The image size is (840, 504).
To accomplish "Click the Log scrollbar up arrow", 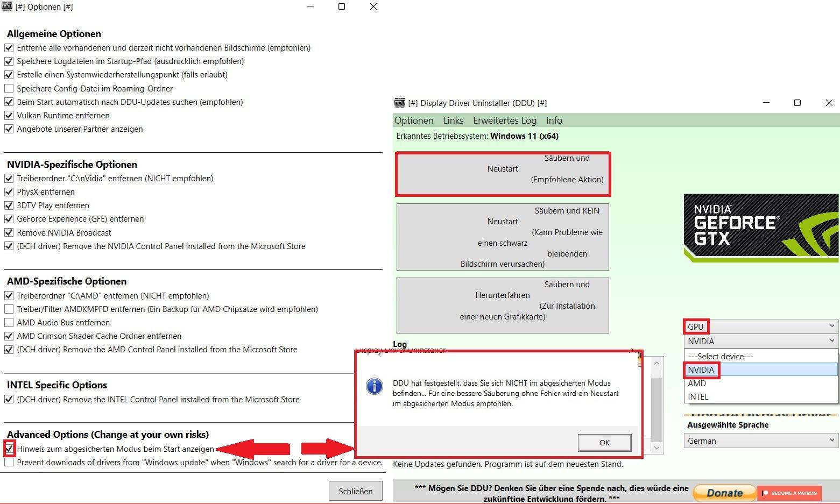I will (657, 363).
